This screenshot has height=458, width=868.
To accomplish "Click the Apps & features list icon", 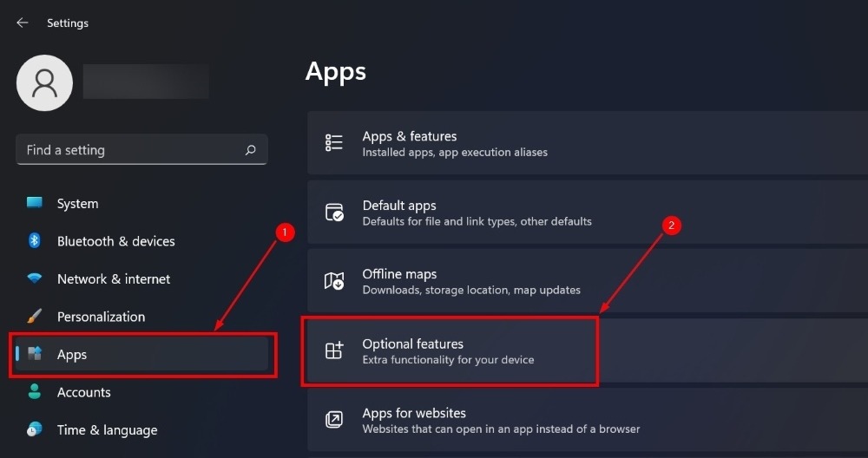I will (x=334, y=143).
